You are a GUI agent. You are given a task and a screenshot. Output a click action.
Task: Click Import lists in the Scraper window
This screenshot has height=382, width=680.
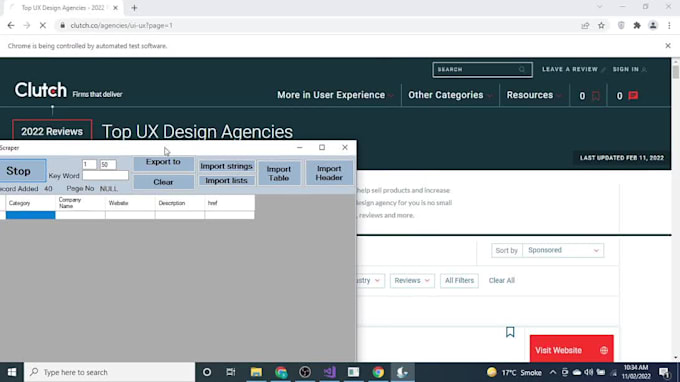coord(226,181)
